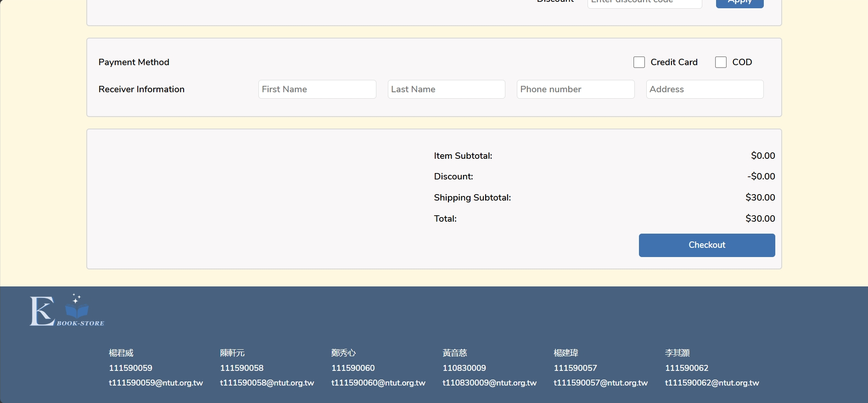Focus the discount code input field
The height and width of the screenshot is (403, 868).
tap(644, 3)
